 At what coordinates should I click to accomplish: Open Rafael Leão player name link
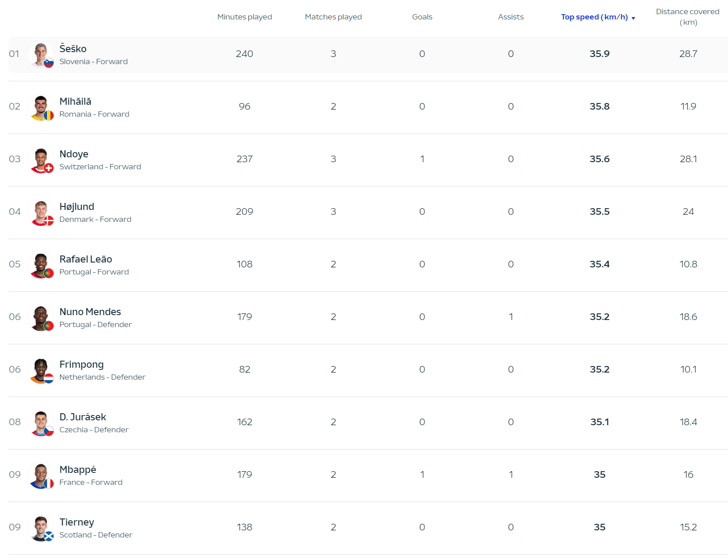tap(86, 259)
